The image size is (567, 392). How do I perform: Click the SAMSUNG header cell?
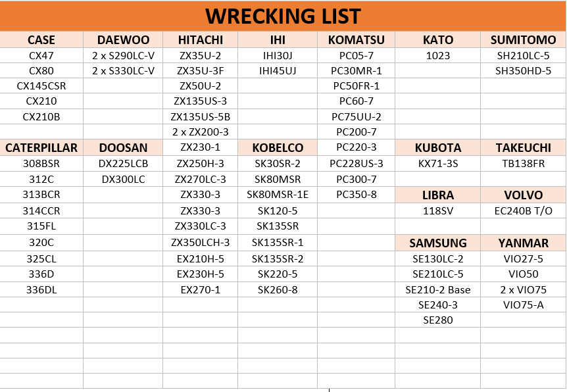[438, 243]
